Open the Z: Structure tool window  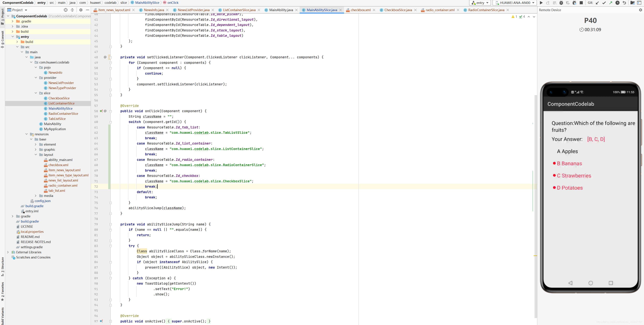(3, 267)
